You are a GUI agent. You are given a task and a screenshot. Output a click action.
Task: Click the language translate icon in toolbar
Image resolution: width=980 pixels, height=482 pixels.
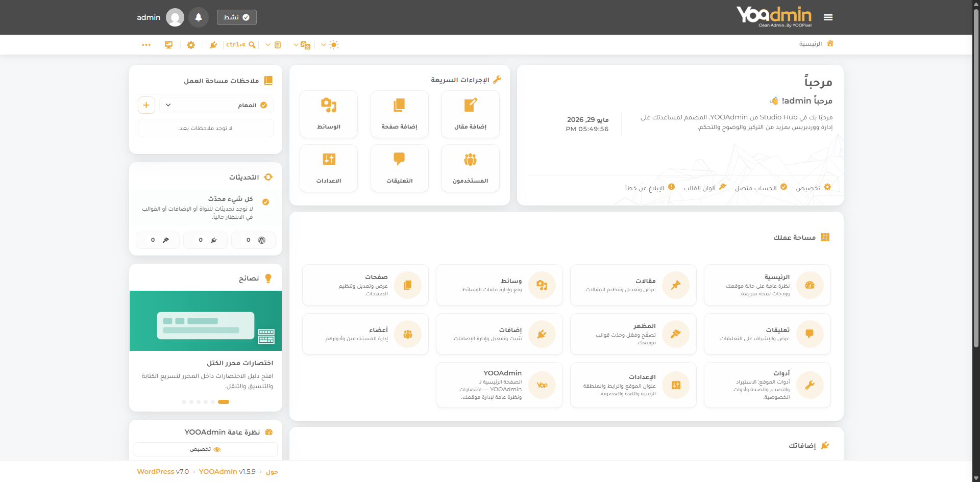(306, 45)
